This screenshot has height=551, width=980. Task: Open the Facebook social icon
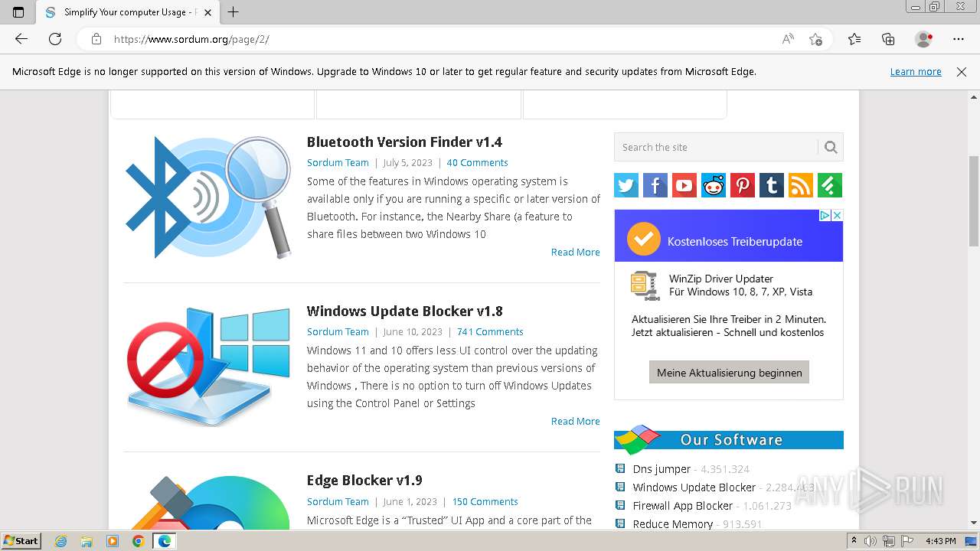(655, 185)
